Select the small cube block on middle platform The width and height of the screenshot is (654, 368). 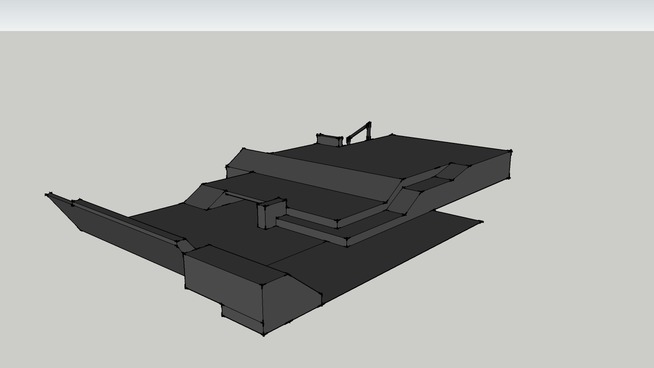tap(272, 213)
